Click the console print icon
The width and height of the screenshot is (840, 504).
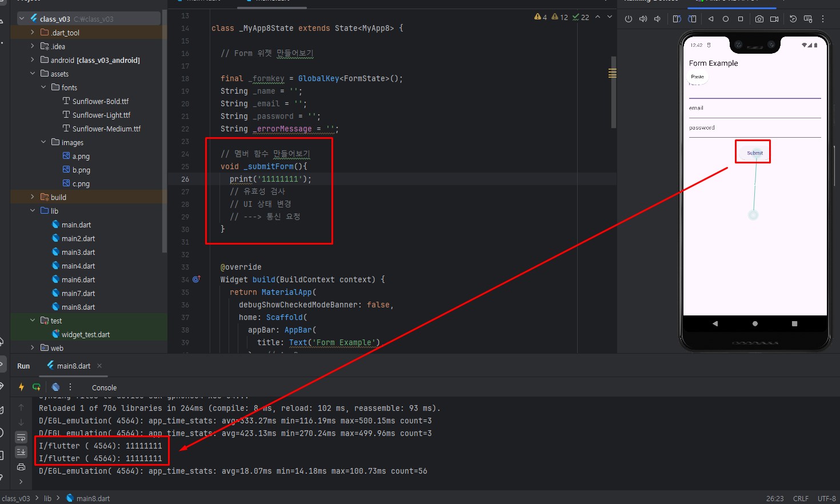[x=21, y=467]
